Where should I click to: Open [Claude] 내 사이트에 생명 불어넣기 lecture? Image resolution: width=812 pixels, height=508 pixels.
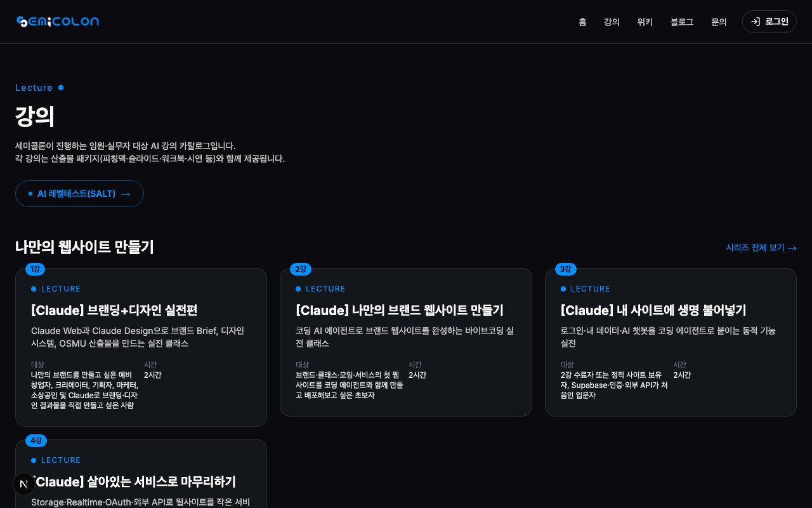[x=653, y=311]
